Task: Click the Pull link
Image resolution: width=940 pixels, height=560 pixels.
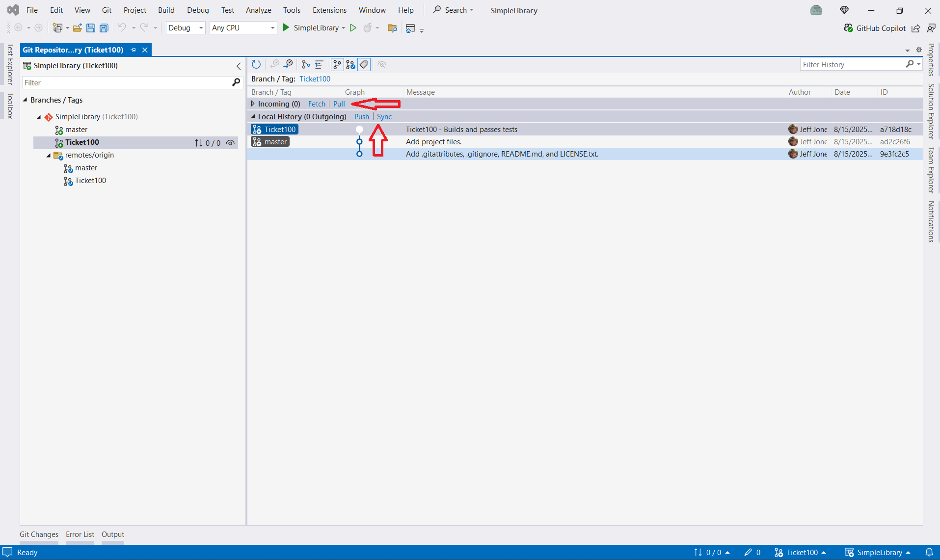Action: (339, 104)
